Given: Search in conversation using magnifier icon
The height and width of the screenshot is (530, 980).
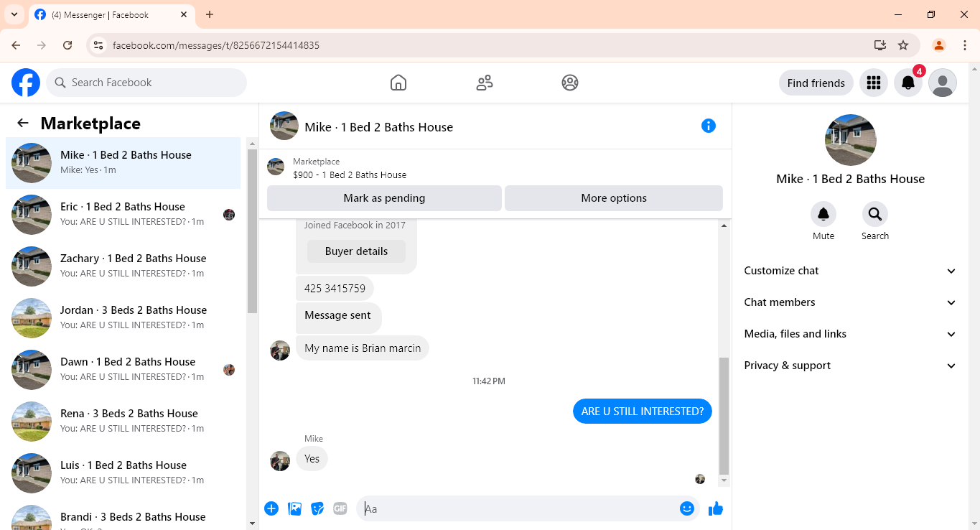Looking at the screenshot, I should [x=875, y=214].
